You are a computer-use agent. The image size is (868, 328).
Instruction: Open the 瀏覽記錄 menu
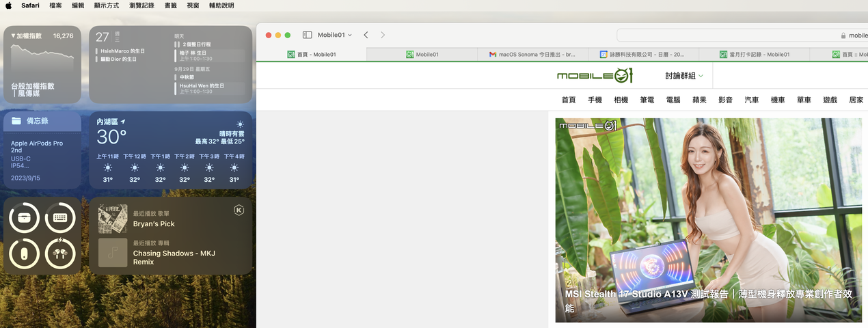coord(141,5)
